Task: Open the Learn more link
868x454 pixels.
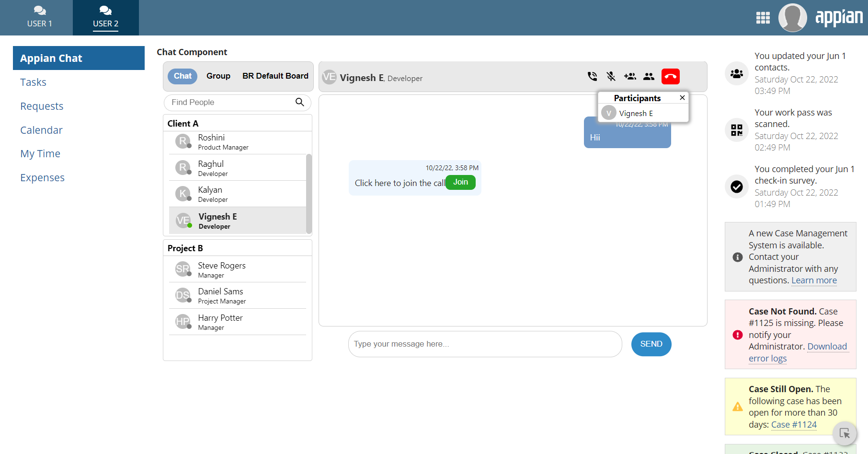Action: coord(814,280)
